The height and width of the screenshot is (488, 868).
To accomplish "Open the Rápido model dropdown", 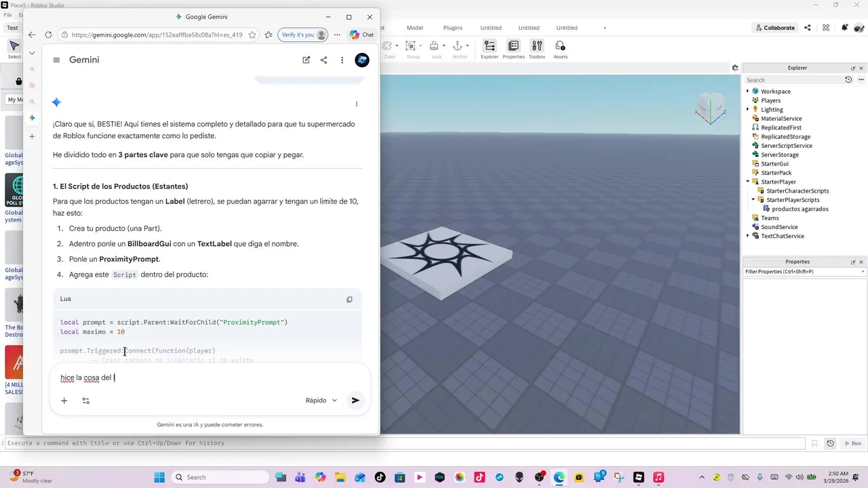I will 321,401.
